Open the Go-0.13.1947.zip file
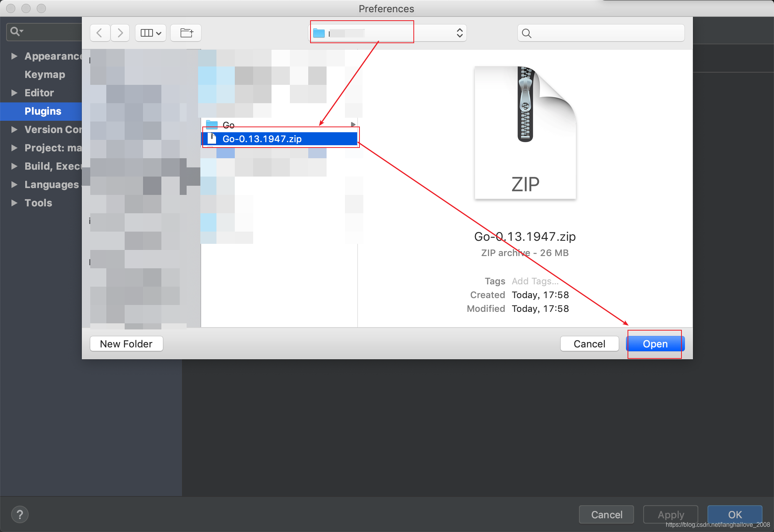 tap(654, 343)
